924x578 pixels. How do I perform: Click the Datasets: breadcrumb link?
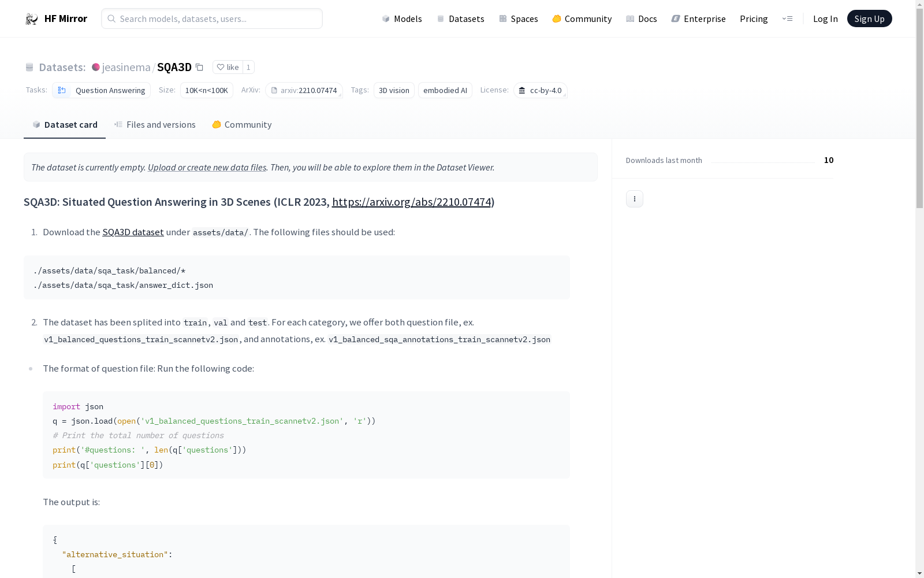click(x=62, y=68)
